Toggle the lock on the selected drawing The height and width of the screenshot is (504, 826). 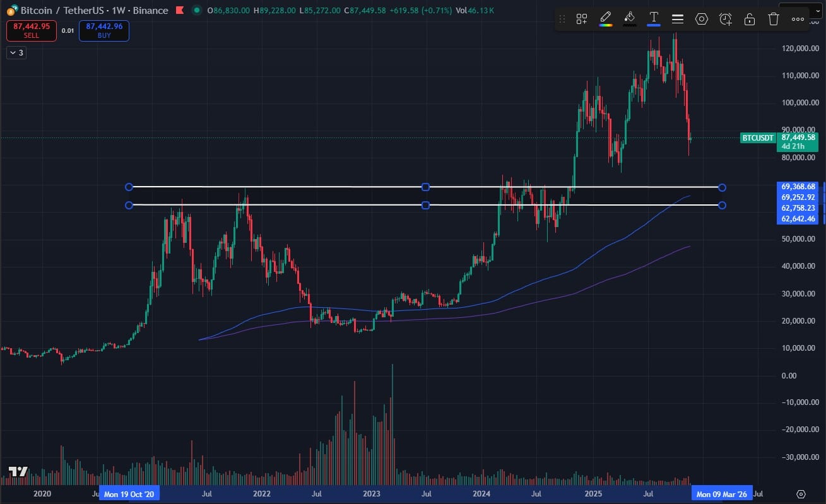pos(750,19)
